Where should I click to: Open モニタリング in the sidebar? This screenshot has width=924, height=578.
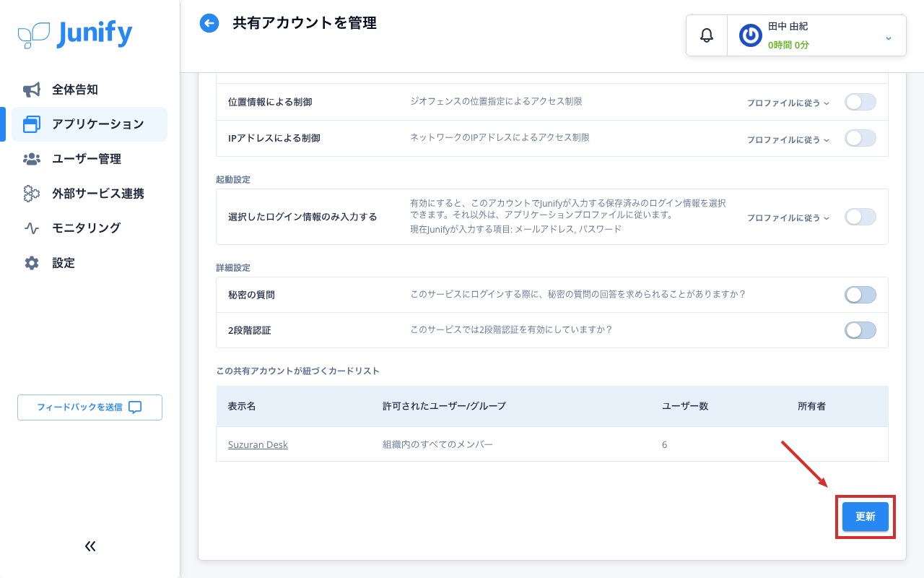point(90,228)
